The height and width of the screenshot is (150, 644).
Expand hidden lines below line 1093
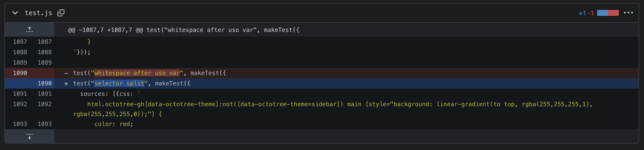pyautogui.click(x=30, y=136)
